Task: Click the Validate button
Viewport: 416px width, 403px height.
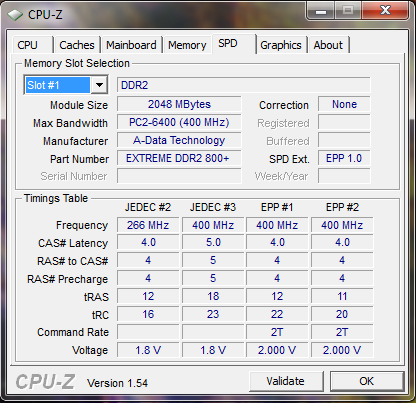Action: pyautogui.click(x=286, y=381)
